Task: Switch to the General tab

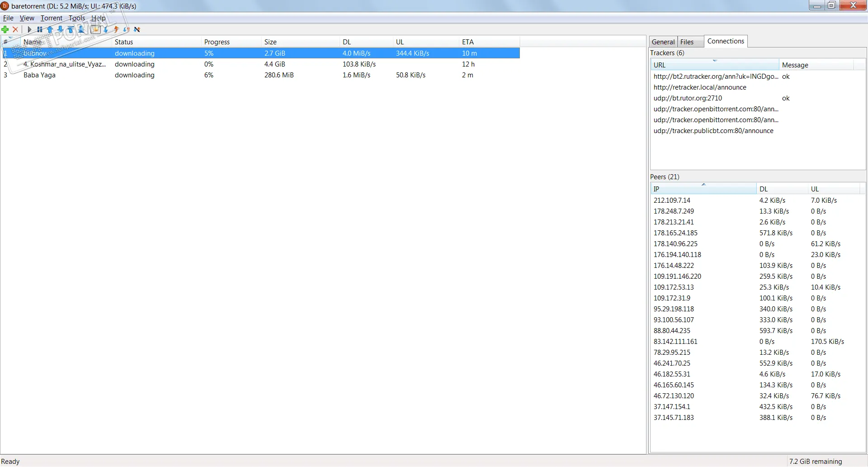Action: pos(663,42)
